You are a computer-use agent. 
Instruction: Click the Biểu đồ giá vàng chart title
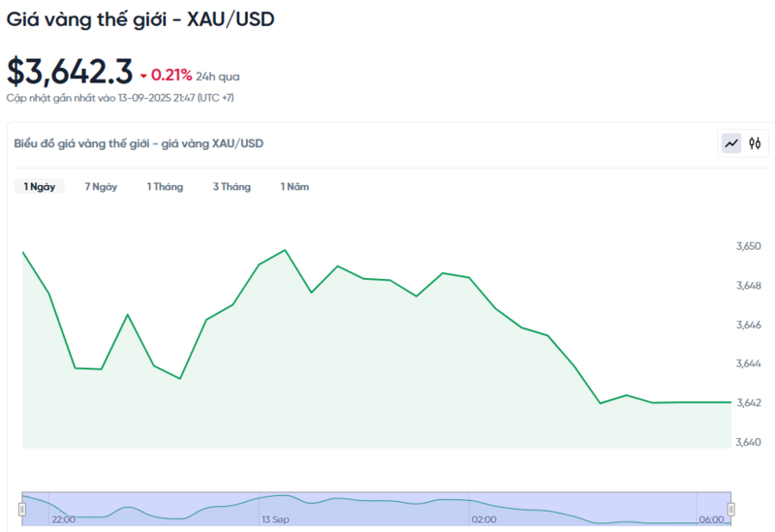click(139, 143)
